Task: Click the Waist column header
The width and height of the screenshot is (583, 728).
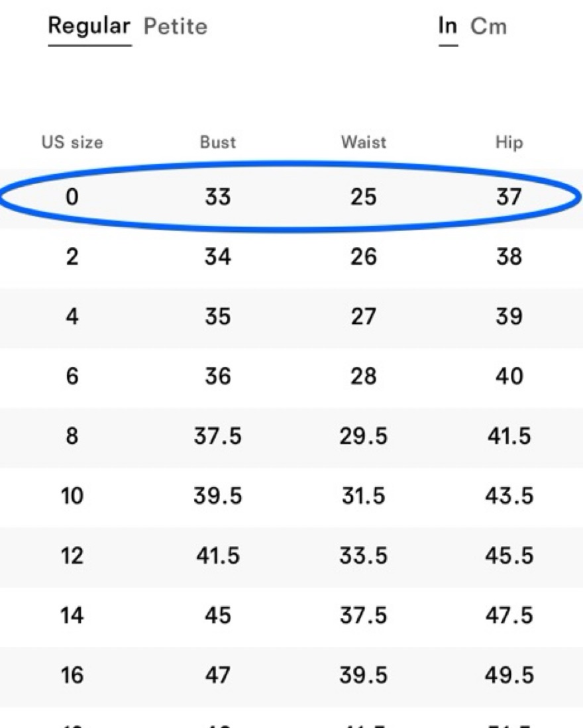Action: point(363,142)
